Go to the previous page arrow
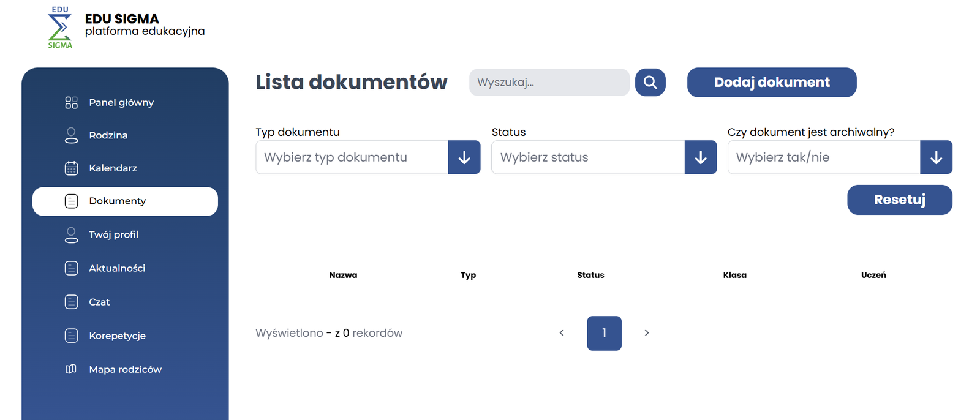This screenshot has width=980, height=420. point(562,333)
